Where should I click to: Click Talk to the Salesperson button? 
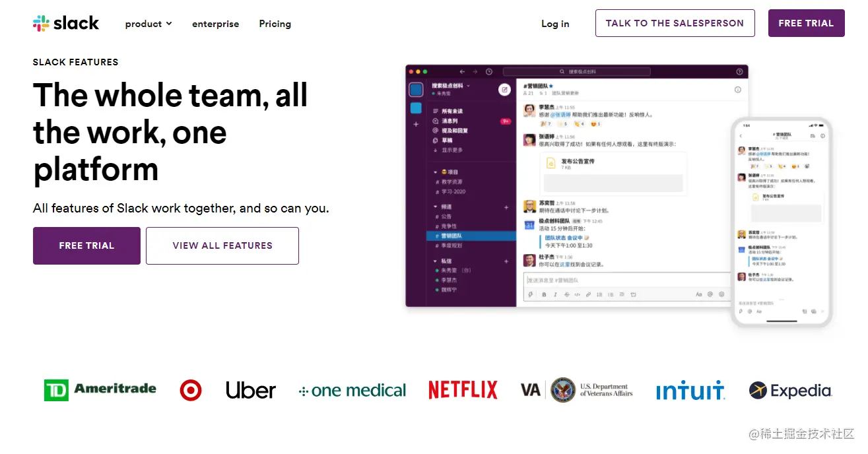click(x=675, y=23)
